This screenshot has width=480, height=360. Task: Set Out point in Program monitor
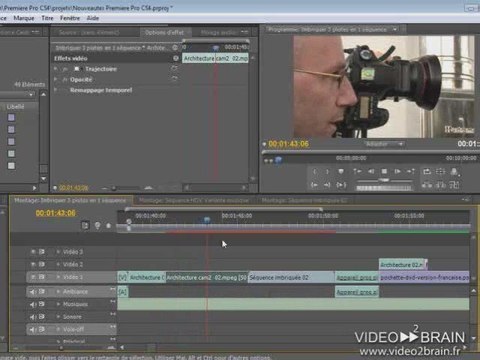(327, 171)
